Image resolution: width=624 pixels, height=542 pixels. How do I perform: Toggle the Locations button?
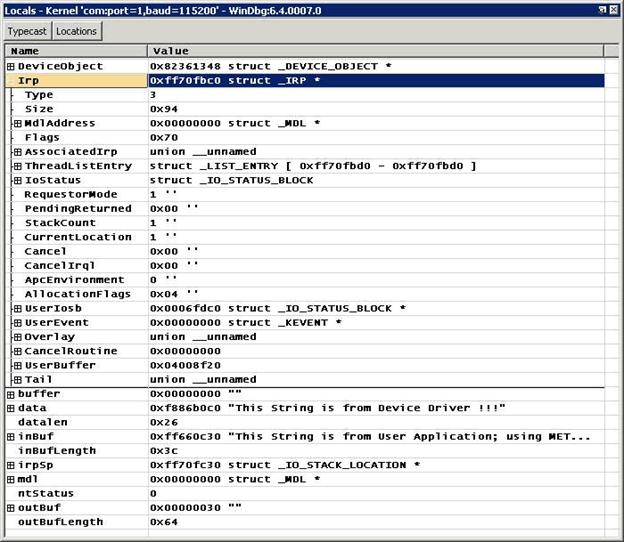(x=76, y=31)
